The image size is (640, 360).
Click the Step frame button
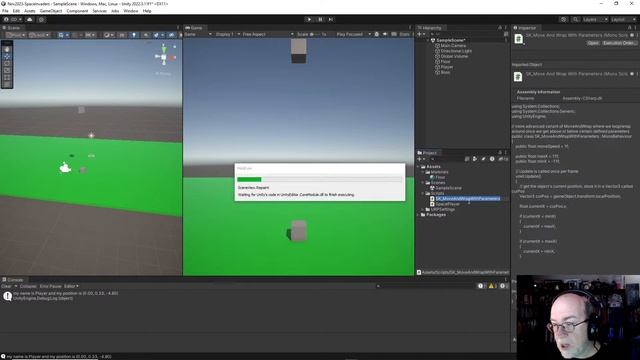[331, 19]
